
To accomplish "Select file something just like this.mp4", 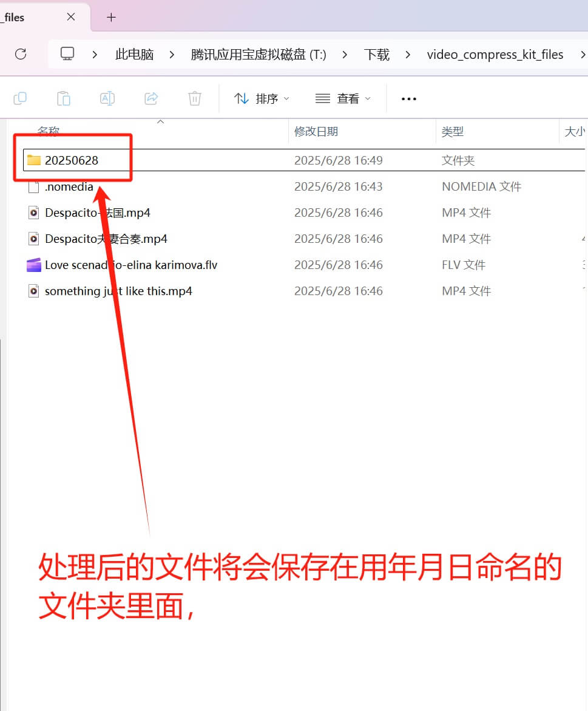I will pos(118,291).
